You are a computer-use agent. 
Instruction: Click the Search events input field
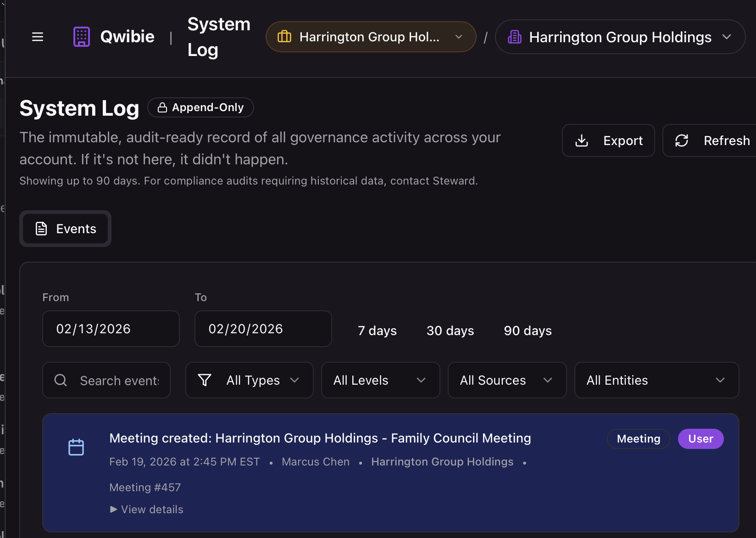point(106,380)
